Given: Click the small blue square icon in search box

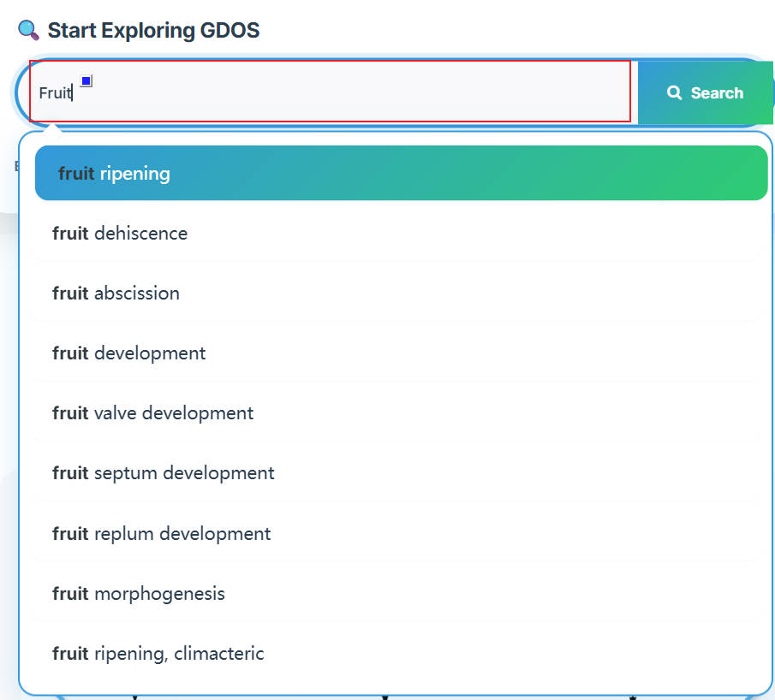Looking at the screenshot, I should (86, 80).
